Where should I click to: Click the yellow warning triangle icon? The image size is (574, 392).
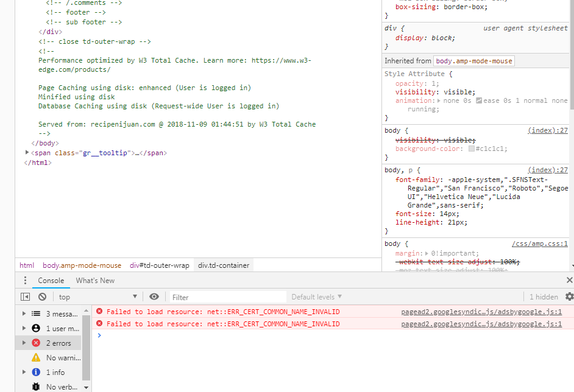(x=36, y=358)
